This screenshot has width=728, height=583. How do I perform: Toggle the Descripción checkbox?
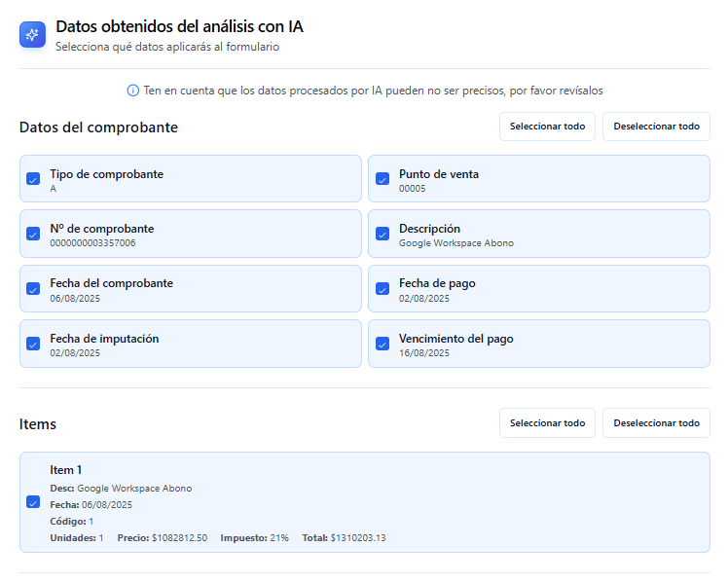pyautogui.click(x=382, y=234)
